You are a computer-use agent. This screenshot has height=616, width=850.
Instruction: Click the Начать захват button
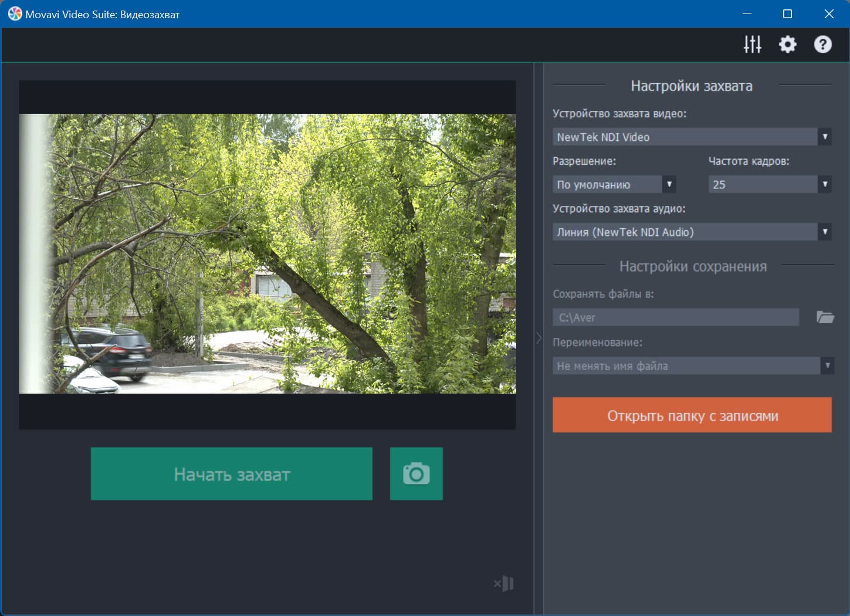tap(232, 474)
